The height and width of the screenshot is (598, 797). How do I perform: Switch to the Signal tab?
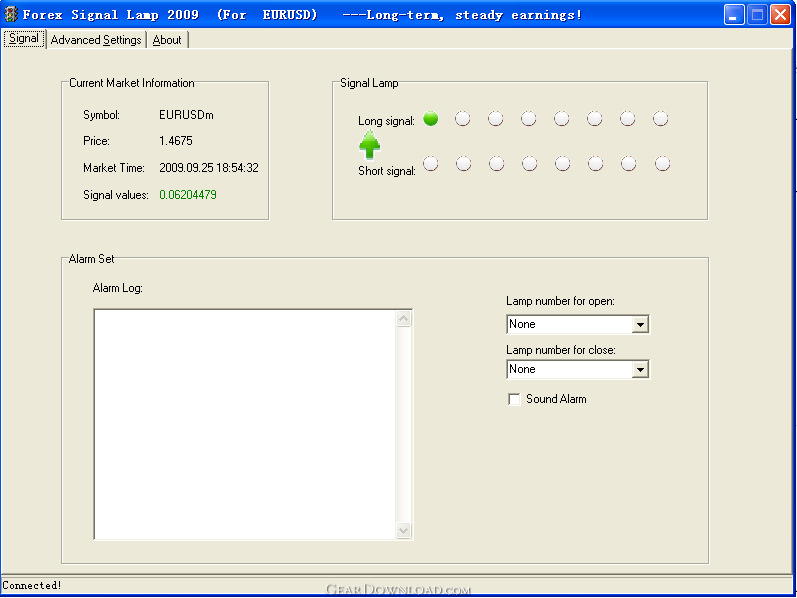(x=24, y=39)
